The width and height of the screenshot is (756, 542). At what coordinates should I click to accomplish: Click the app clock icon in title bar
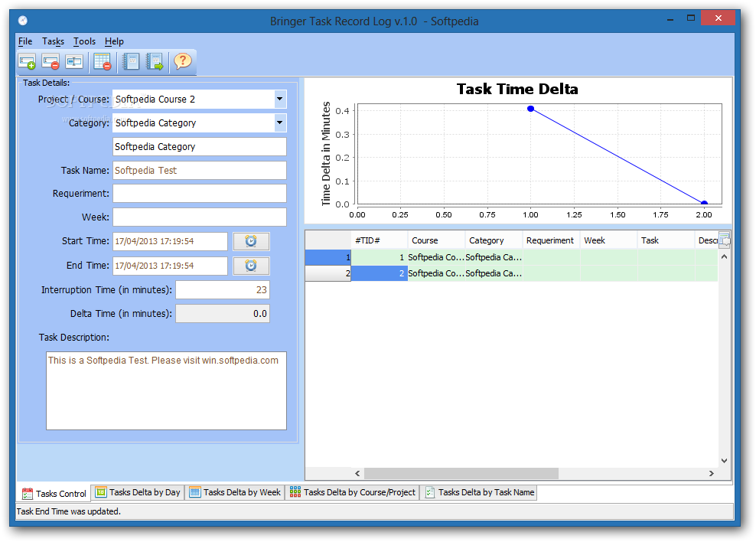click(23, 21)
